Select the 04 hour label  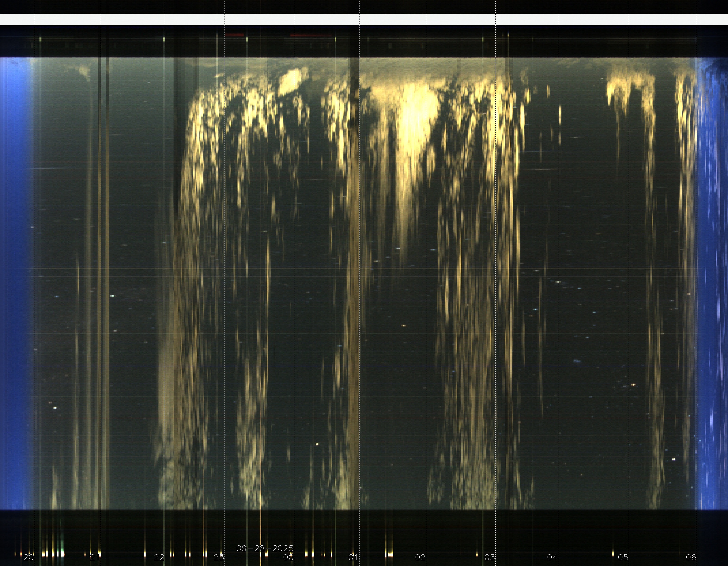pyautogui.click(x=552, y=557)
